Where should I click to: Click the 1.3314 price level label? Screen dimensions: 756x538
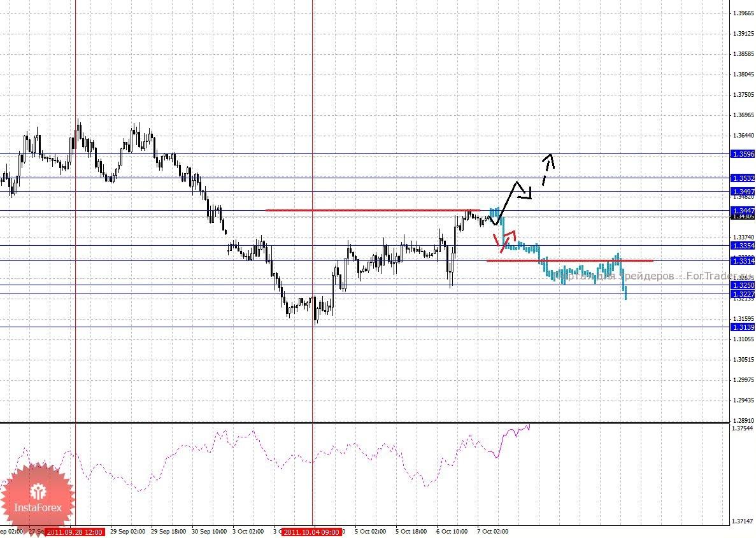click(x=743, y=261)
